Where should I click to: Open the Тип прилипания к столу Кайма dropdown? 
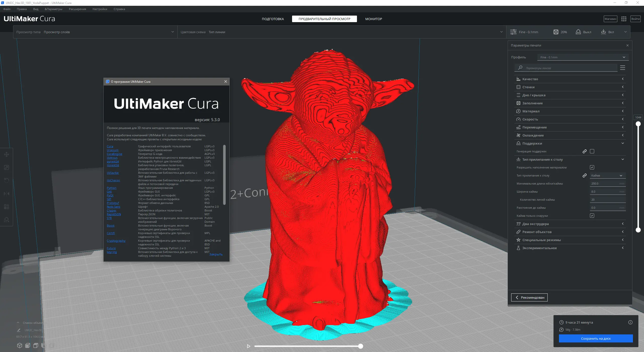pos(607,175)
